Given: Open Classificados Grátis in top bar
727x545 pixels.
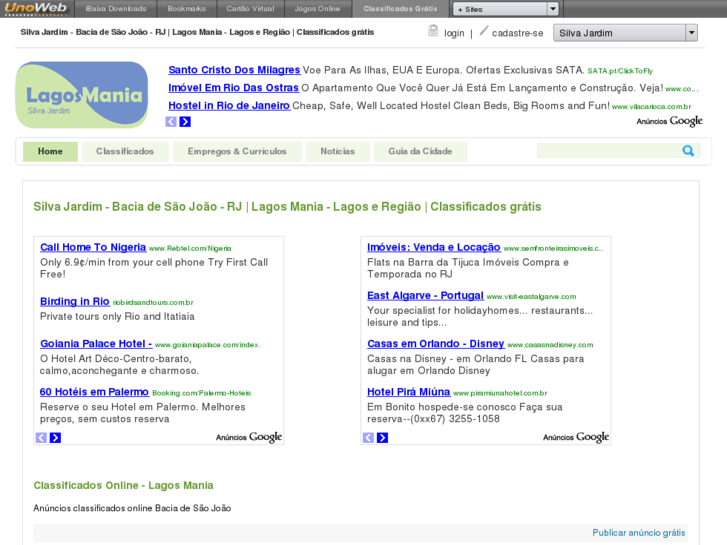Looking at the screenshot, I should [400, 9].
